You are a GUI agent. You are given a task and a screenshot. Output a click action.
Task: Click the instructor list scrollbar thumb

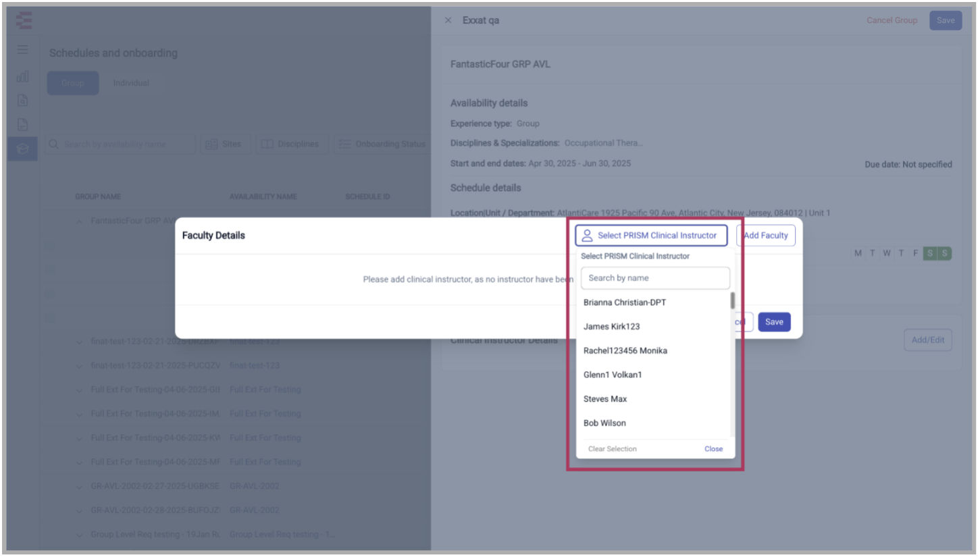pyautogui.click(x=732, y=300)
